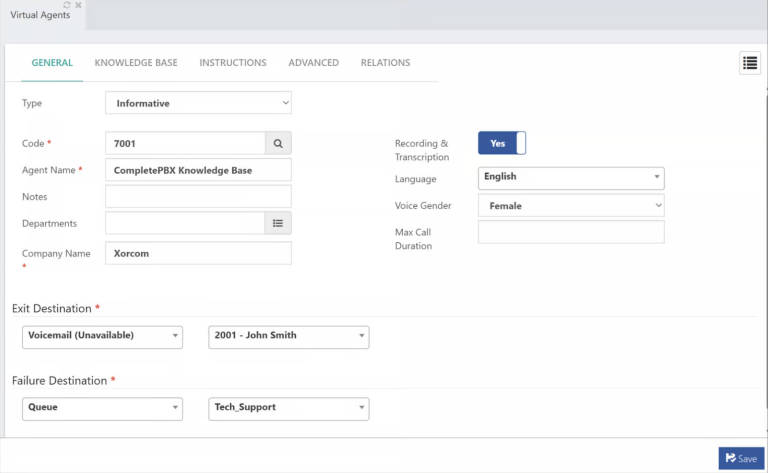
Task: Toggle Recording & Transcription switch
Action: coord(501,144)
